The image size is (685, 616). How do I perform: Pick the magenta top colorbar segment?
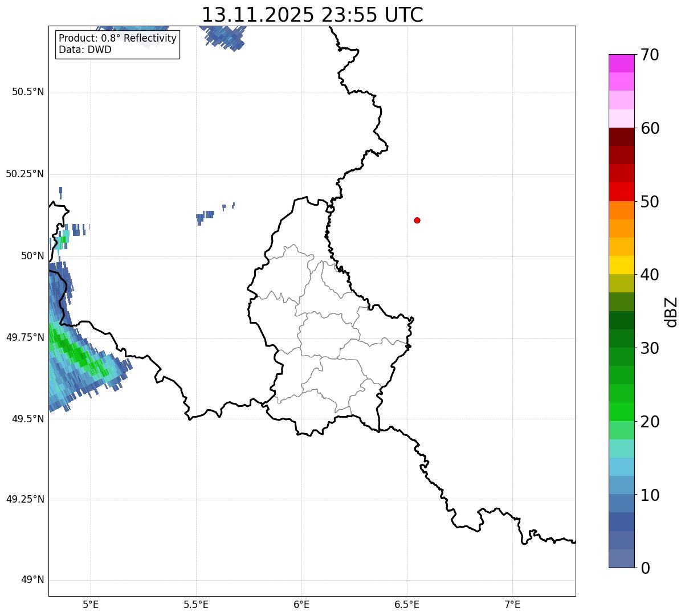point(622,63)
